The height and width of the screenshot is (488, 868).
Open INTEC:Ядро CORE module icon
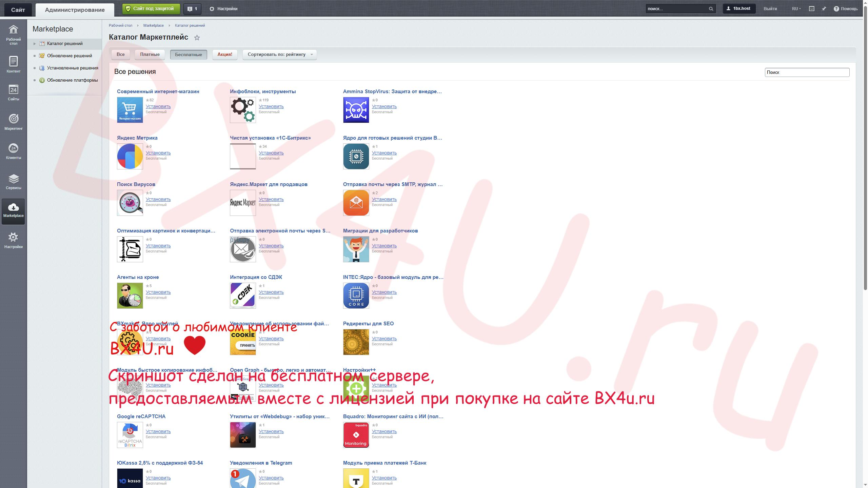click(356, 296)
